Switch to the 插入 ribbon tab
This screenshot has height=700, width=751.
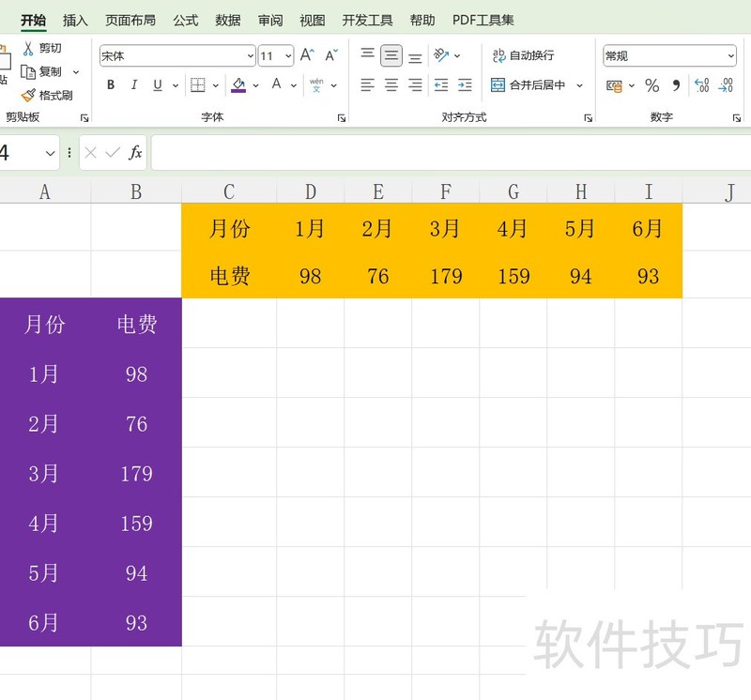[75, 19]
